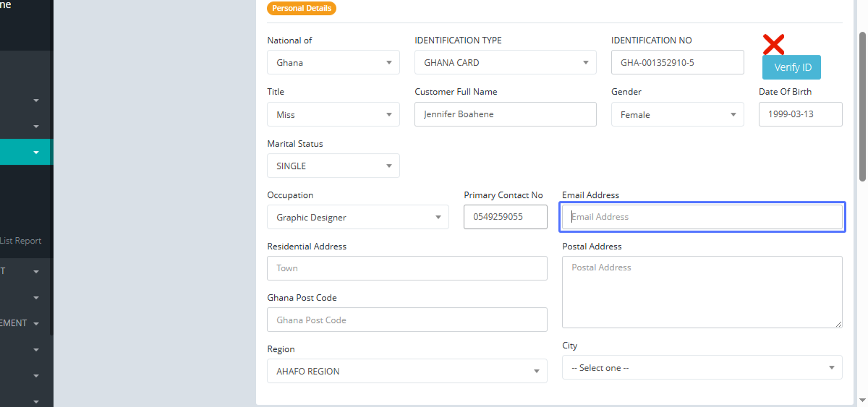Screen dimensions: 868x407
Task: Click the Identification No input field
Action: click(677, 62)
